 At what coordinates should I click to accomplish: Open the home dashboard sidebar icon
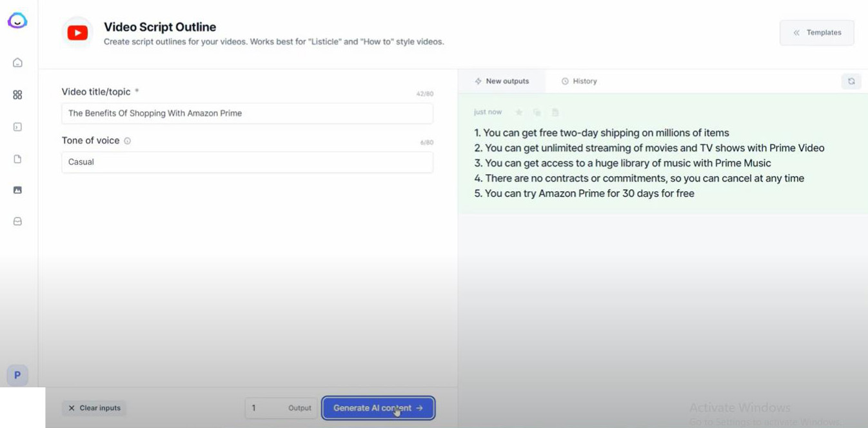coord(17,63)
